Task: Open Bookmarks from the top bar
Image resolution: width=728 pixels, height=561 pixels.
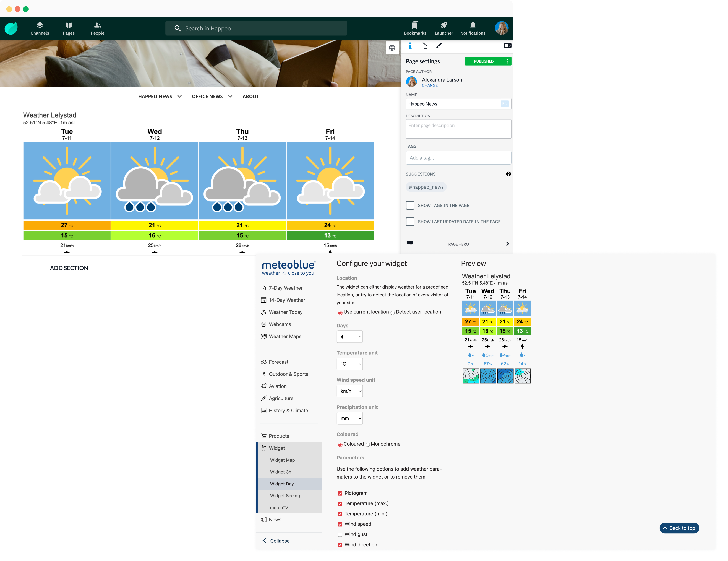Action: tap(415, 28)
